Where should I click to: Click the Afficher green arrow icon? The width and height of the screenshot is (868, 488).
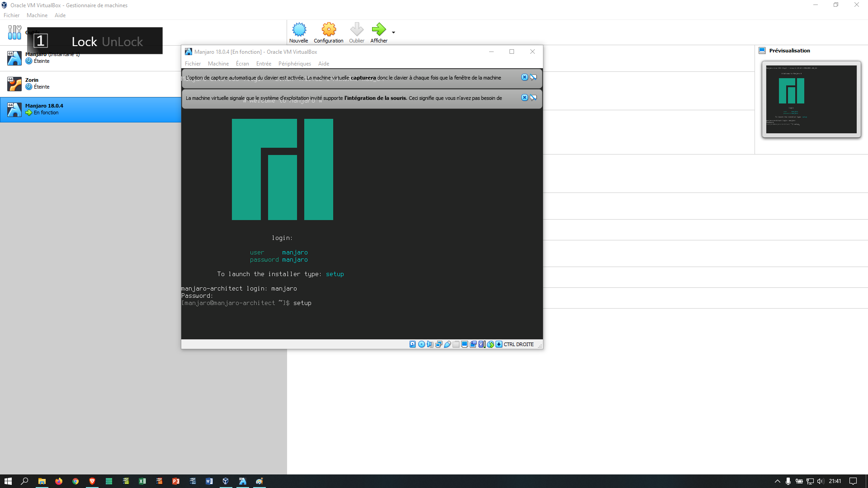378,30
